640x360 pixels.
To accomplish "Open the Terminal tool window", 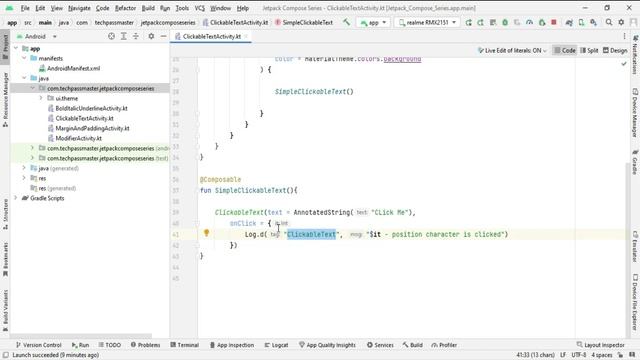I will coord(184,345).
